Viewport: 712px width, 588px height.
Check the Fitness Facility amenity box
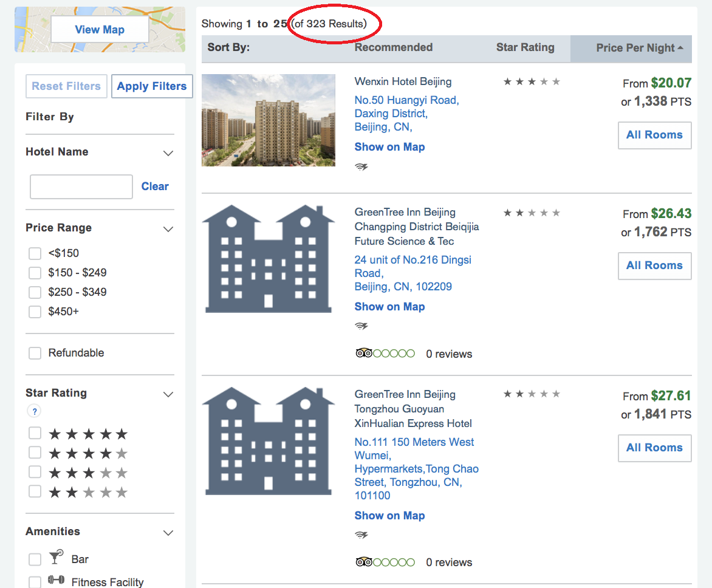(x=35, y=582)
